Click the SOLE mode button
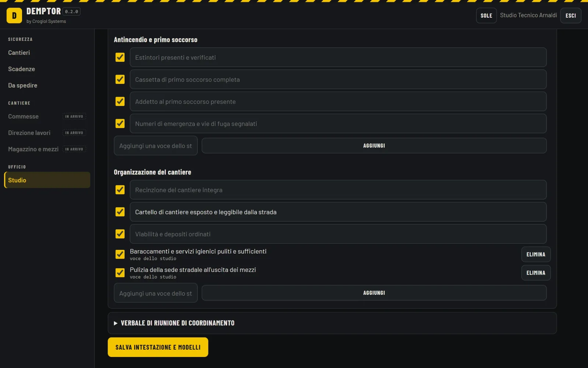 486,15
